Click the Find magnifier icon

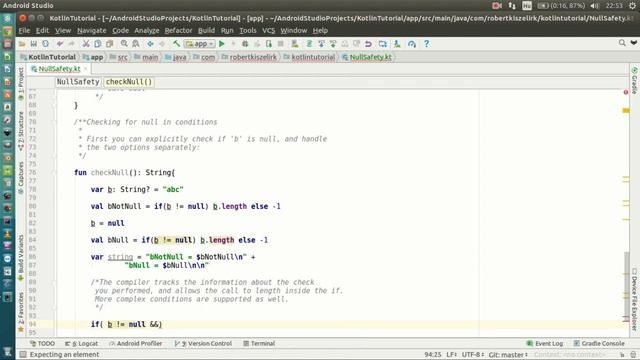tap(124, 44)
